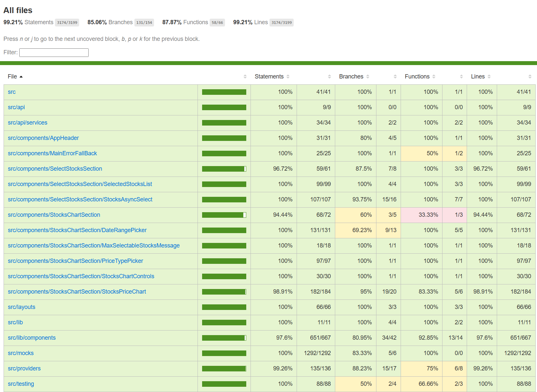Sort by Branches percentage column header
This screenshot has width=537, height=392.
tap(354, 77)
